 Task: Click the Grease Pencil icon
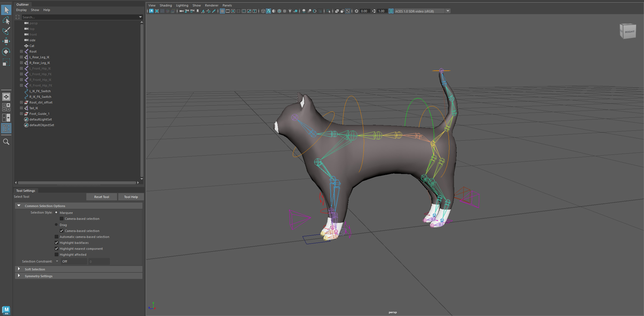pyautogui.click(x=214, y=11)
